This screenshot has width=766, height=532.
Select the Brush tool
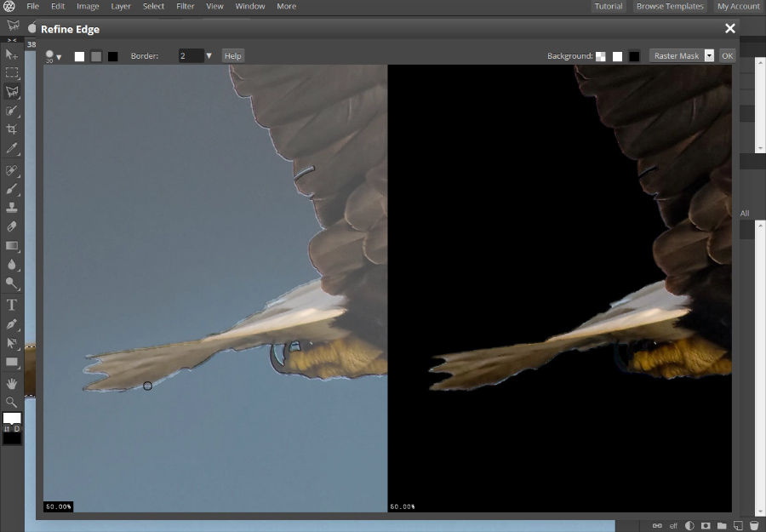tap(12, 189)
